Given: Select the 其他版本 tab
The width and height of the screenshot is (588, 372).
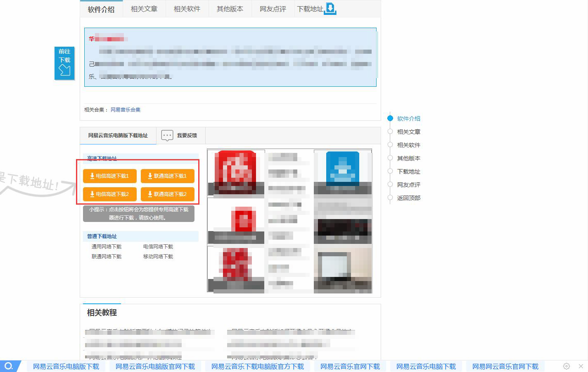Looking at the screenshot, I should (x=230, y=9).
